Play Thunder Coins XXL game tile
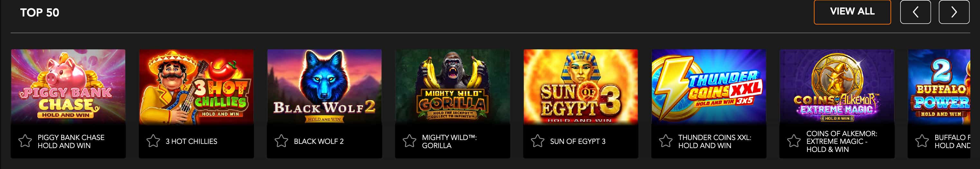Screen dimensions: 980x169 (x=709, y=86)
